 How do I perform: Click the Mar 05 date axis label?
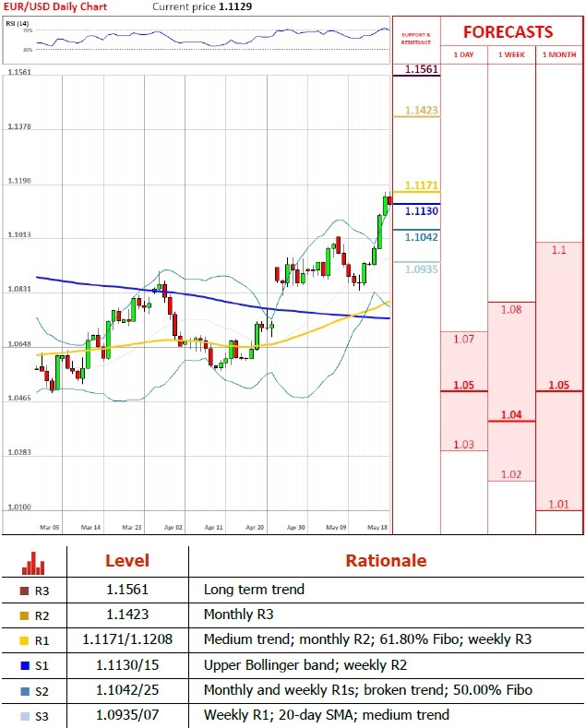point(50,528)
